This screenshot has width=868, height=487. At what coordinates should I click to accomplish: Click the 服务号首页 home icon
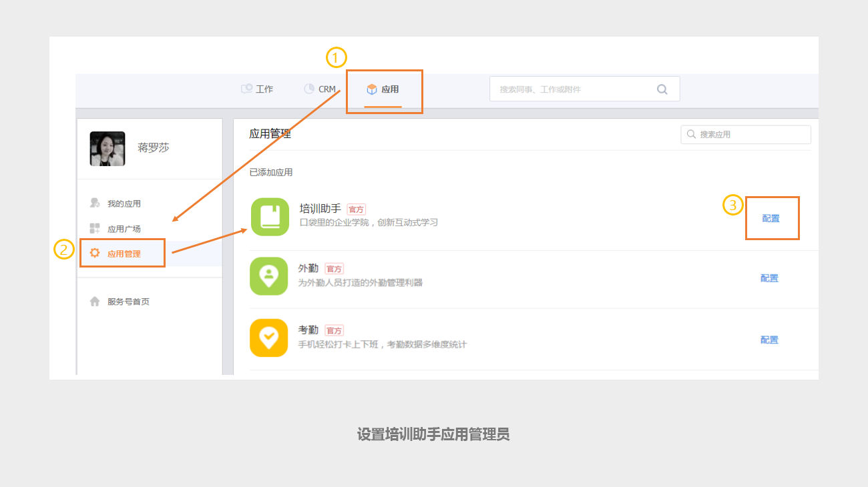click(95, 302)
